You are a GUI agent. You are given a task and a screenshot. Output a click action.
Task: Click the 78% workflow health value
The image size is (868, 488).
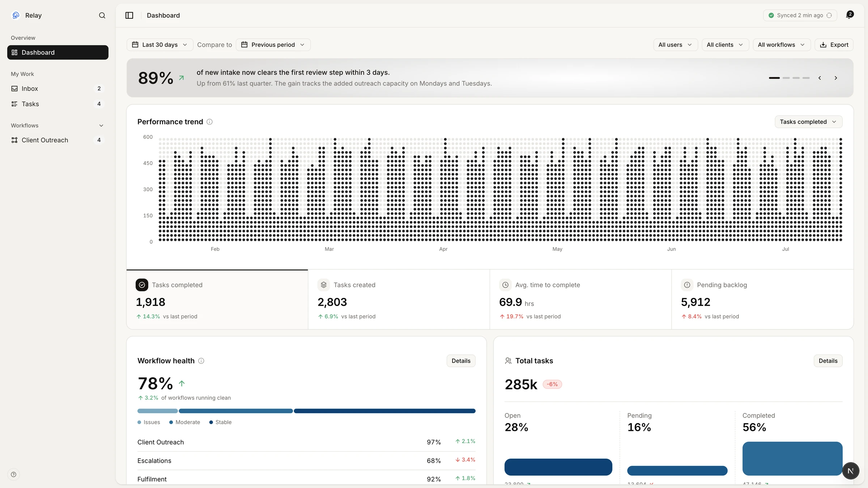(155, 384)
